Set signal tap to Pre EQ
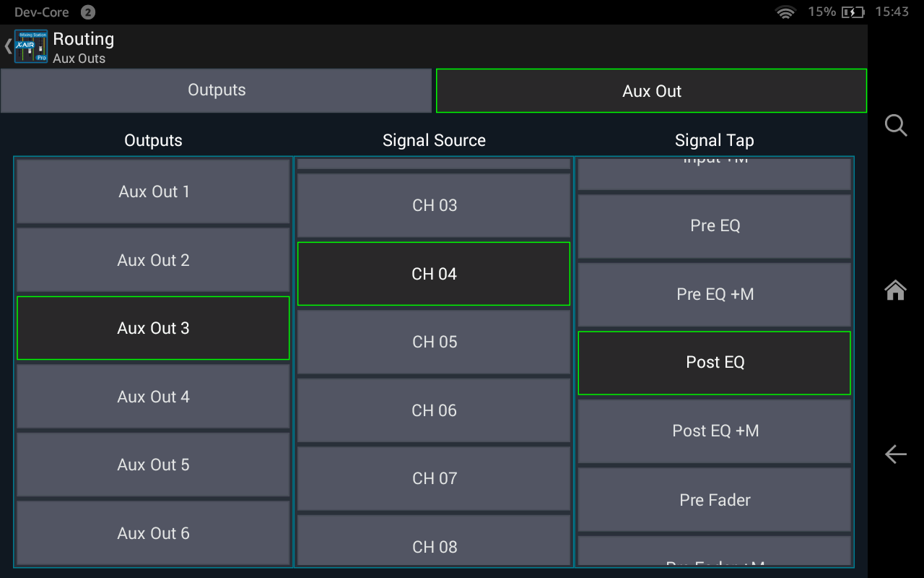 point(715,225)
